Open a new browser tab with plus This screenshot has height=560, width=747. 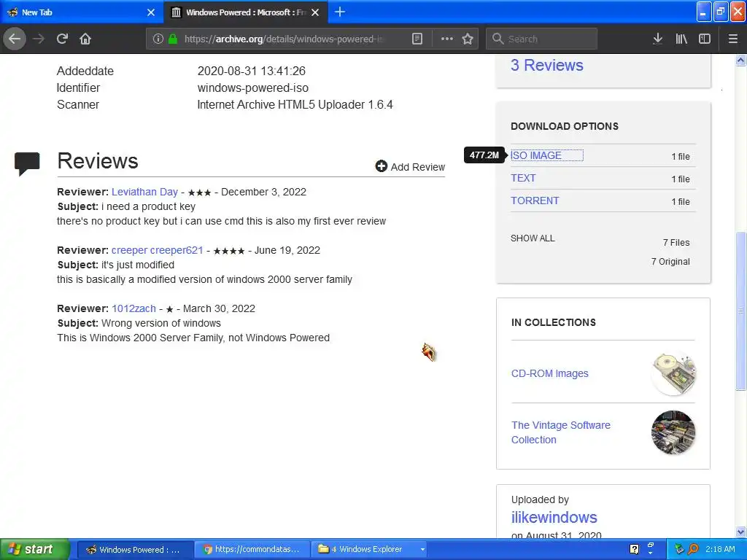(x=340, y=12)
